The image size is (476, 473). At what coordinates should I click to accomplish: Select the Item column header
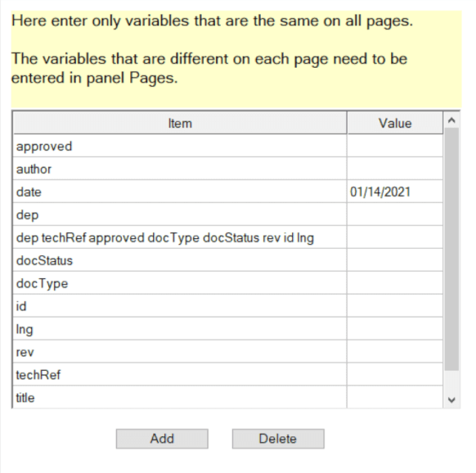[x=180, y=123]
